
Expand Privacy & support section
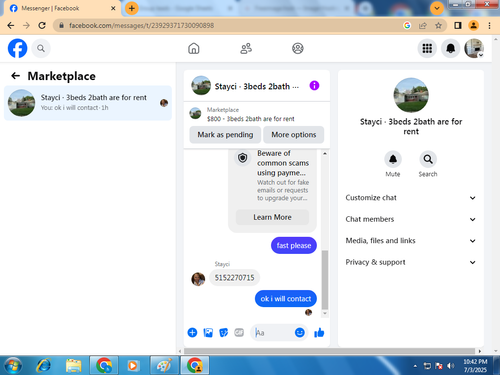click(411, 262)
